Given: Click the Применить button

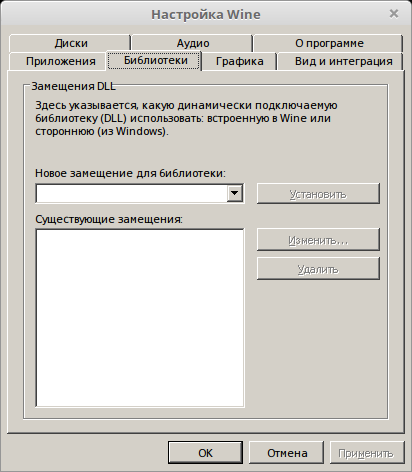Looking at the screenshot, I should pyautogui.click(x=367, y=453).
